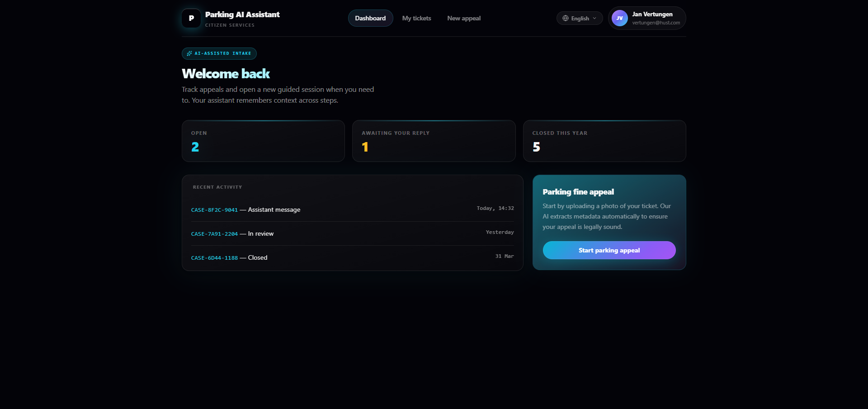
Task: Open case CASE-6D44-1188 link
Action: click(214, 258)
